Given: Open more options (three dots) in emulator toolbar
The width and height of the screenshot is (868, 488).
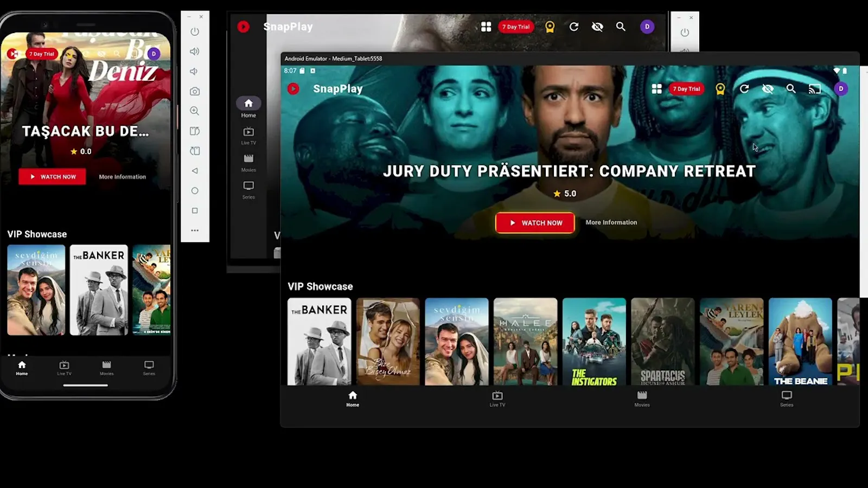Looking at the screenshot, I should tap(195, 230).
